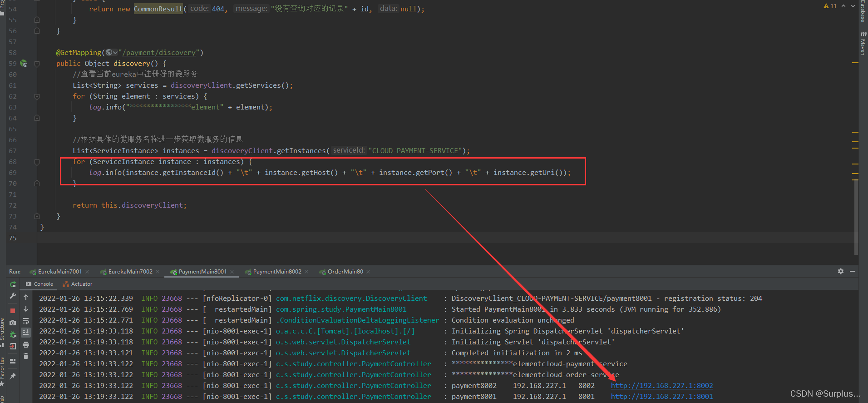The width and height of the screenshot is (868, 403).
Task: Click line number 68 in gutter
Action: [13, 162]
